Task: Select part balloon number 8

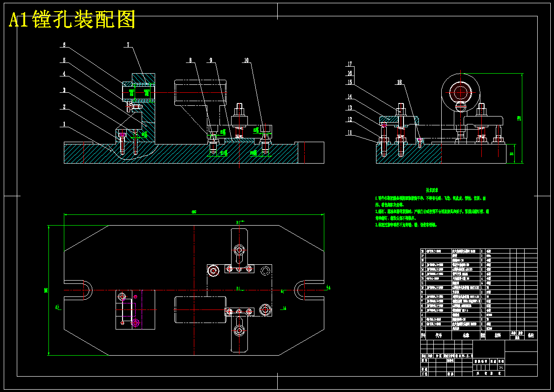Action: (191, 61)
